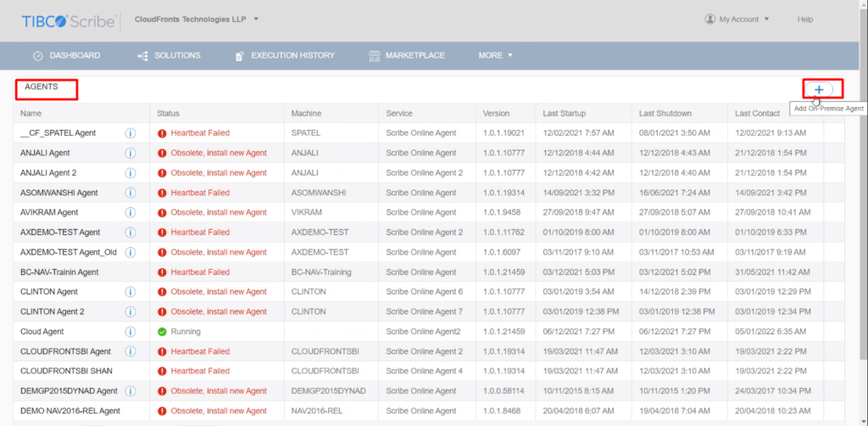Go to DASHBOARD tab
868x426 pixels.
point(75,55)
